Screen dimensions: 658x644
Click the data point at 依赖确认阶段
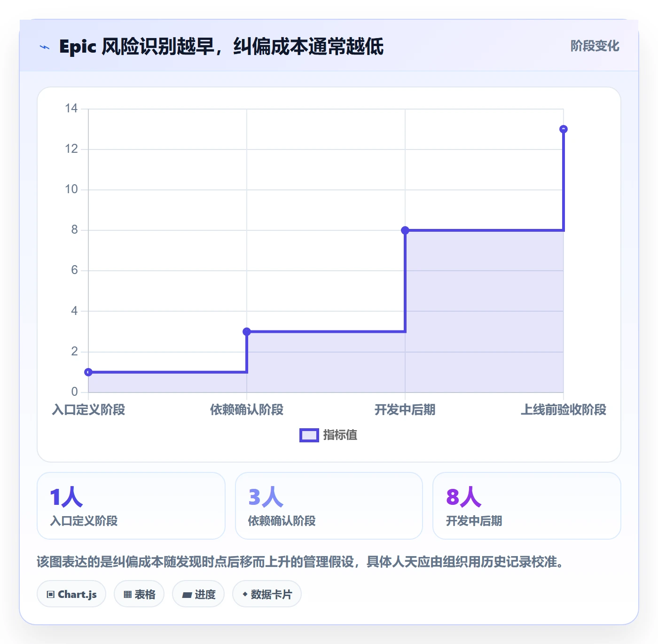pos(247,332)
